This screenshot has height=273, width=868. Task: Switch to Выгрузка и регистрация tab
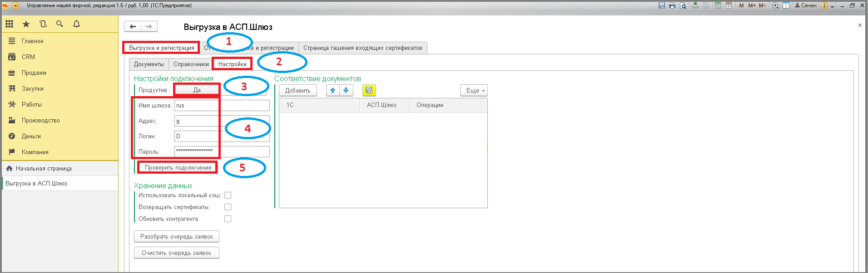pyautogui.click(x=162, y=48)
